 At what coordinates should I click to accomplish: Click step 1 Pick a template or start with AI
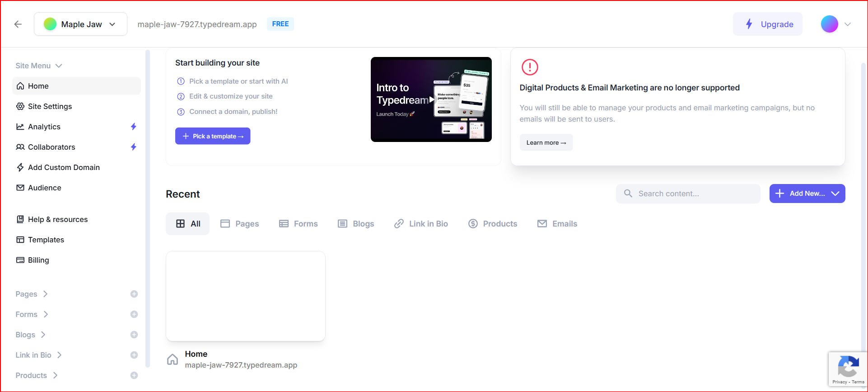(232, 81)
